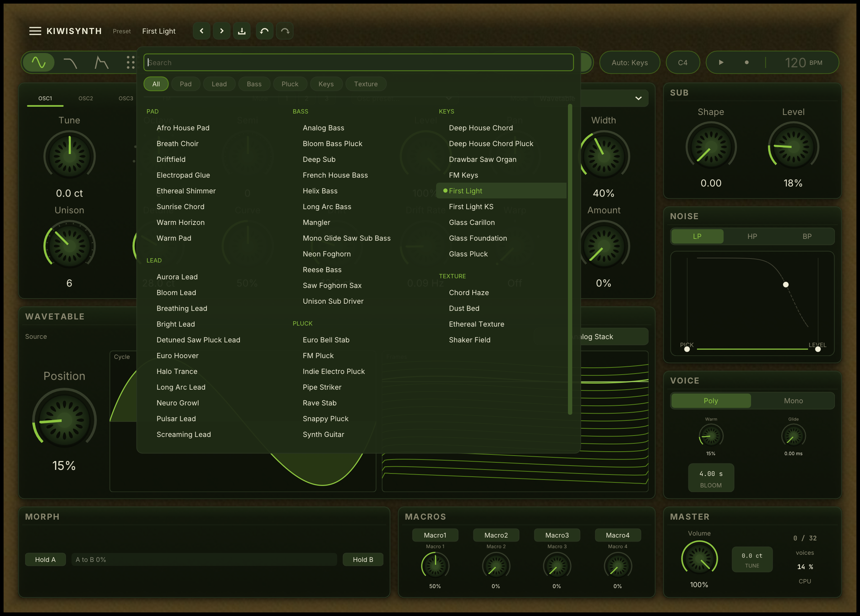Select the oscillator sine wave page icon
Viewport: 860px width, 616px height.
click(39, 62)
